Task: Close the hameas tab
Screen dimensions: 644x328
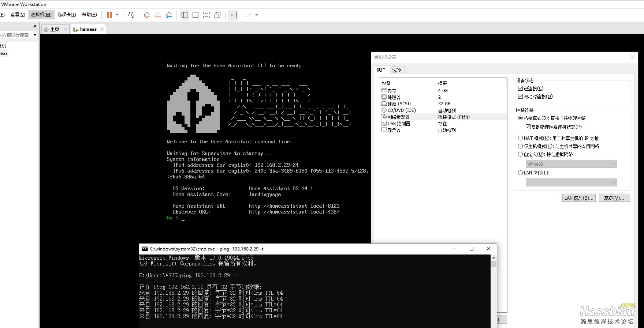Action: tap(102, 29)
